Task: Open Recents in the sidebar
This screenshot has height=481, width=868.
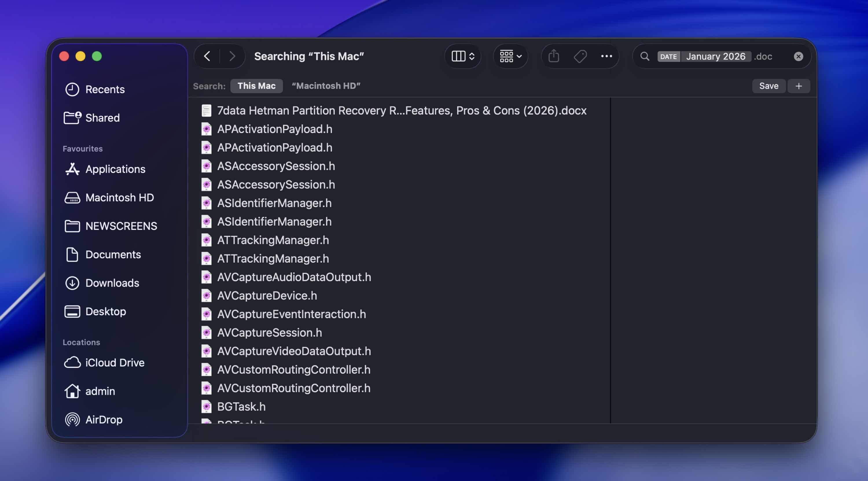Action: (105, 89)
